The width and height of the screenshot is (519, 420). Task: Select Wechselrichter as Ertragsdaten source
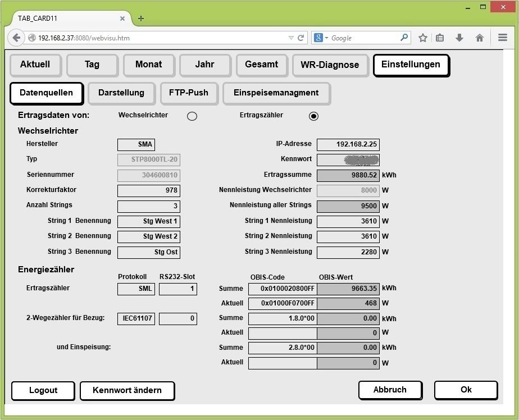192,116
